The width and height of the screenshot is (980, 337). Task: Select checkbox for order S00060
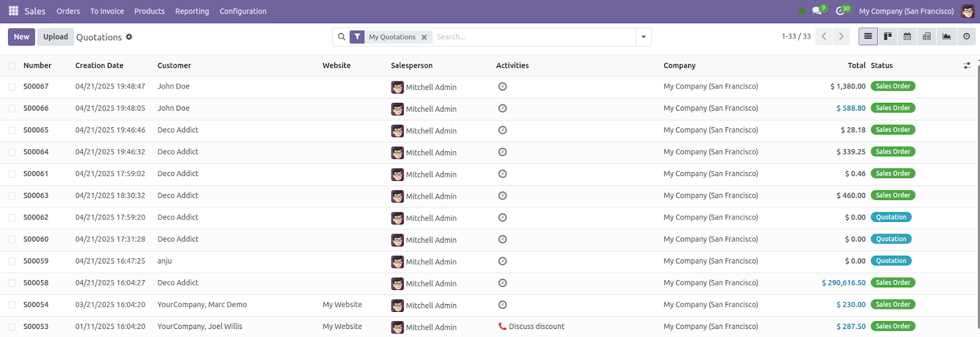12,240
